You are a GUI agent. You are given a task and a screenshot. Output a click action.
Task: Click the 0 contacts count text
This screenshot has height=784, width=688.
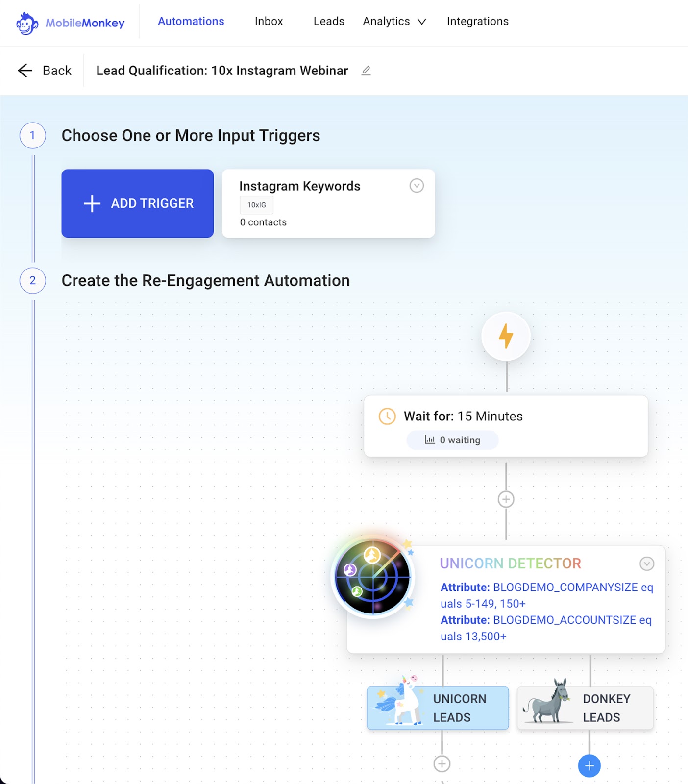[x=264, y=222]
